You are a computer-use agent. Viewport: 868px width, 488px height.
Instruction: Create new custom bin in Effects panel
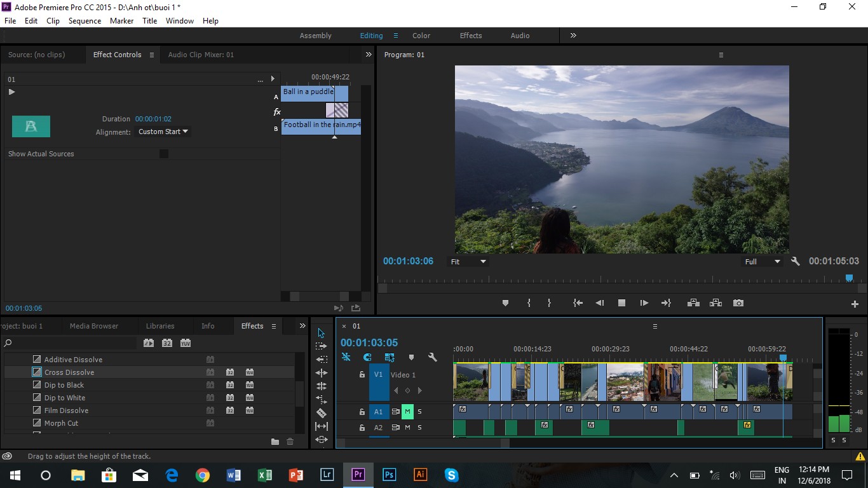[275, 442]
